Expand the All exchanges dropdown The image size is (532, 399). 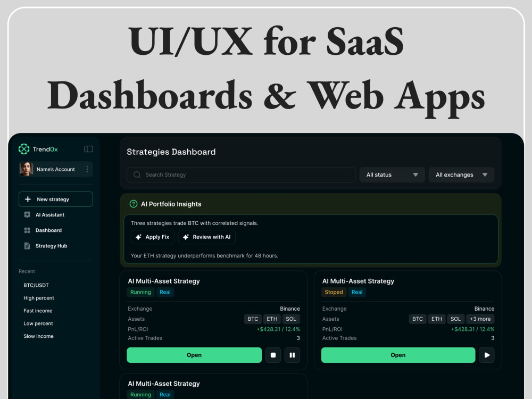click(461, 174)
